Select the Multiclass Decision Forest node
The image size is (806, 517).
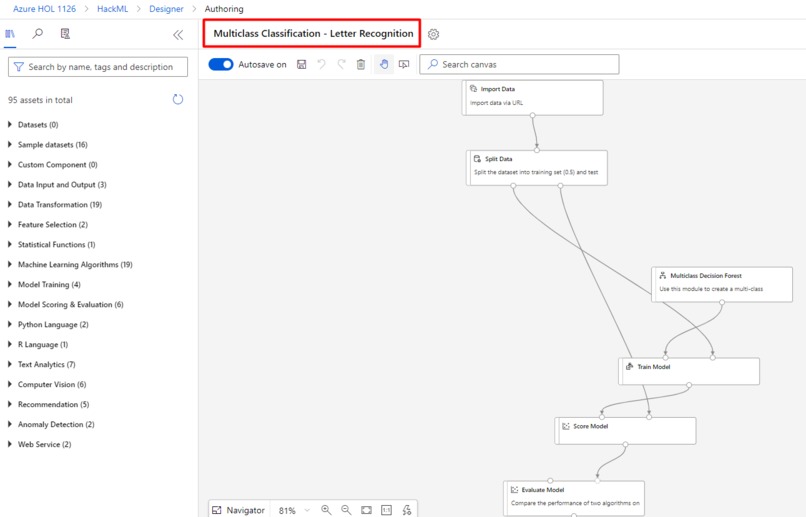point(722,284)
